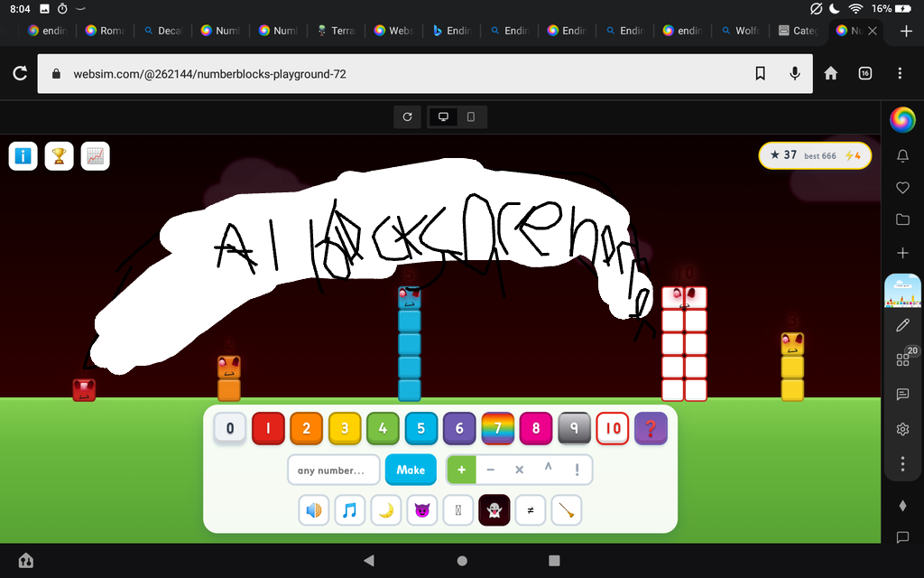Screen dimensions: 924x578
Task: Select the plus addition mode
Action: click(462, 470)
